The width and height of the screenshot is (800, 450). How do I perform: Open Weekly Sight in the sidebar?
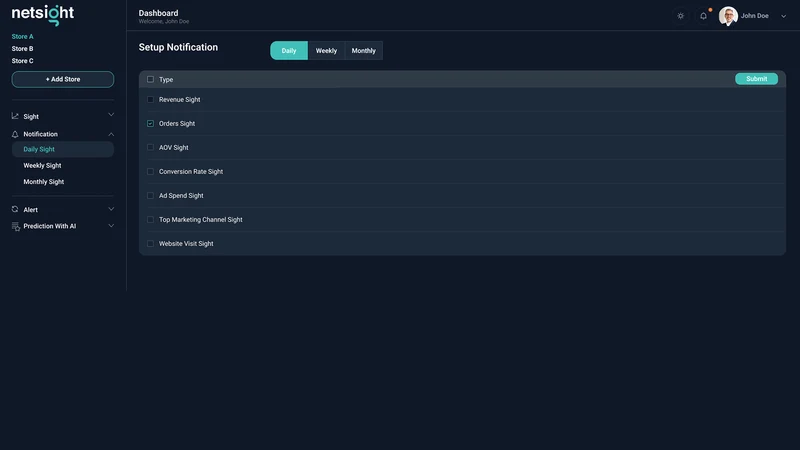pos(42,165)
